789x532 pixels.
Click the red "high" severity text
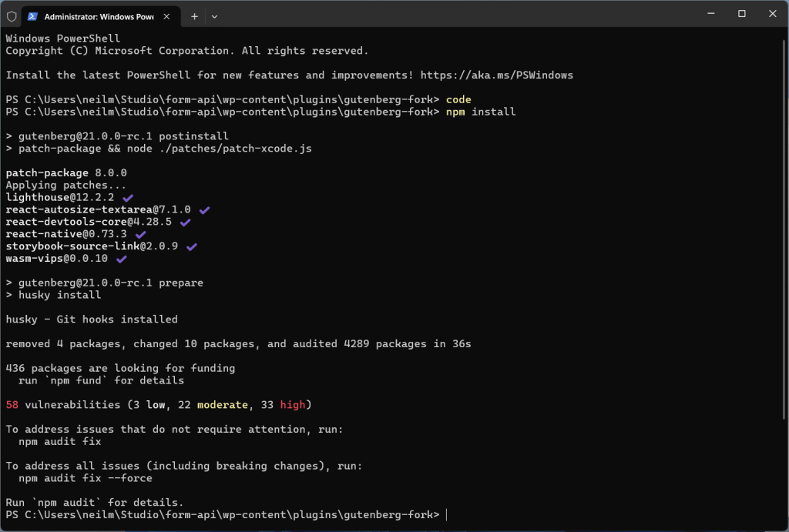click(292, 405)
